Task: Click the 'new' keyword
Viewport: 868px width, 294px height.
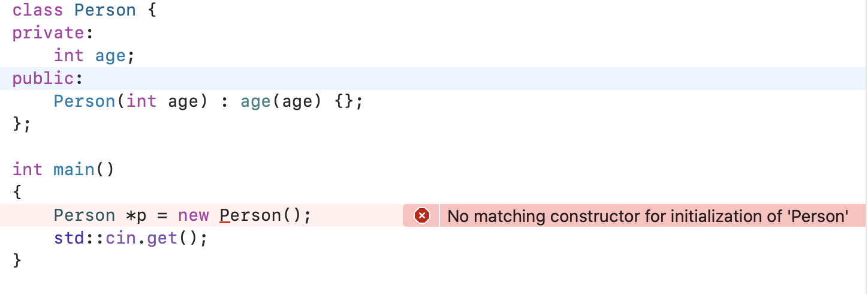Action: pyautogui.click(x=193, y=215)
